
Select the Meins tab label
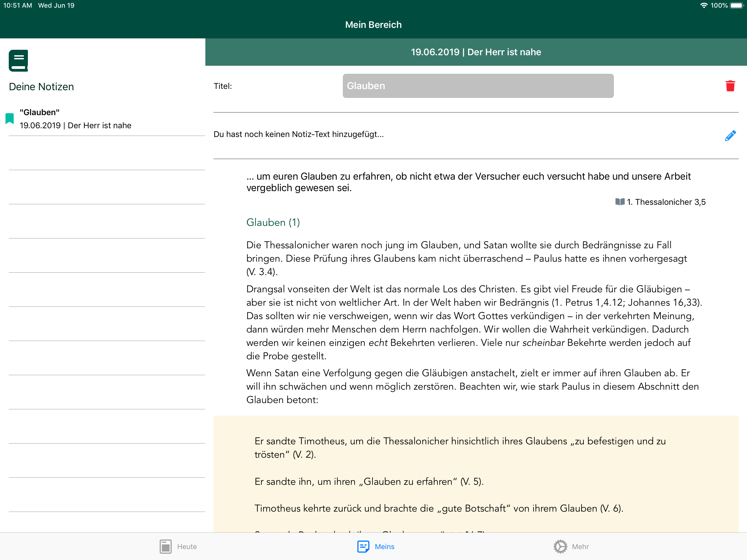tap(384, 547)
